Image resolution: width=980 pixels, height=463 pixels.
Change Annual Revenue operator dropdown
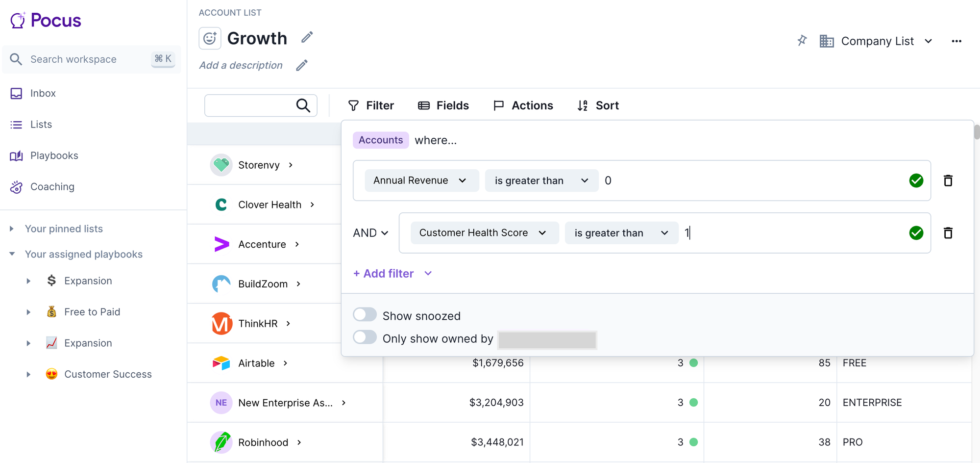tap(541, 180)
